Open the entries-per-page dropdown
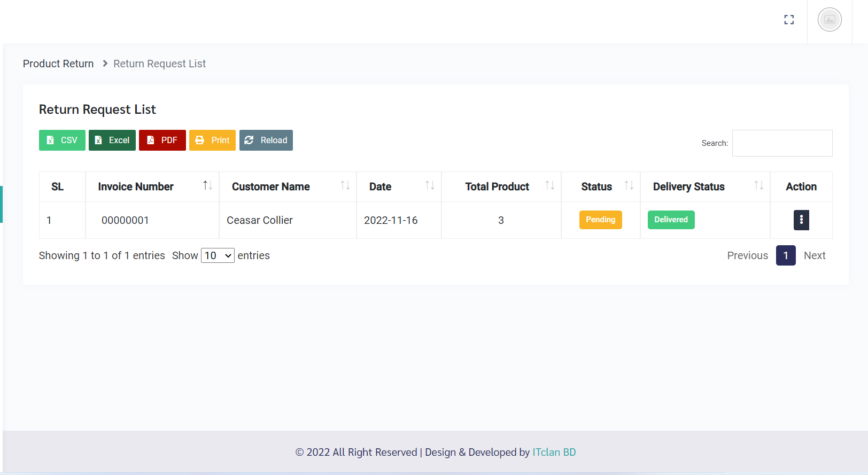The image size is (868, 475). 218,256
